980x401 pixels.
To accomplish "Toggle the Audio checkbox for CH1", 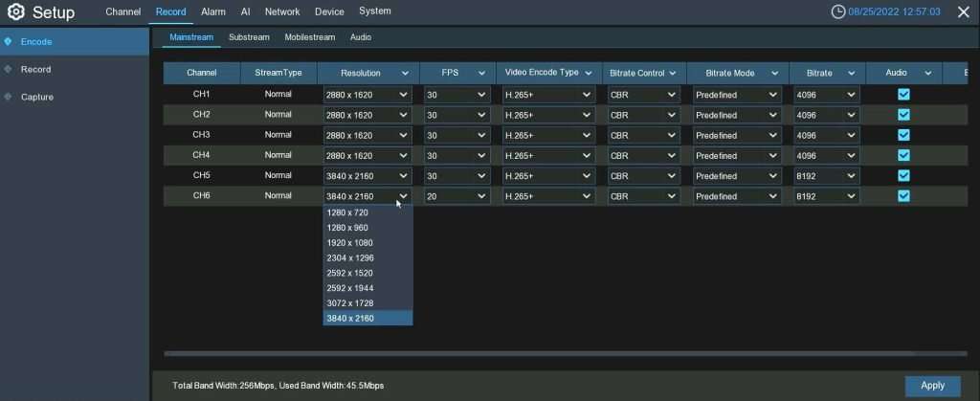I will (x=903, y=95).
